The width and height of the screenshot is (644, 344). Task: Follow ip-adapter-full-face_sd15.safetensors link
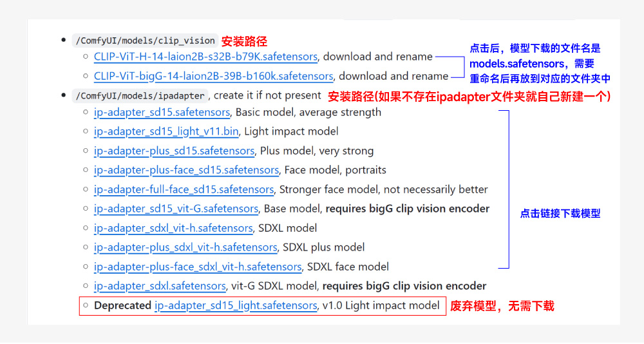click(x=184, y=189)
